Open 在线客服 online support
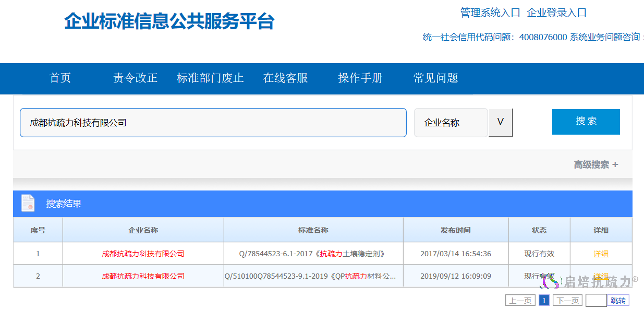 [x=285, y=78]
